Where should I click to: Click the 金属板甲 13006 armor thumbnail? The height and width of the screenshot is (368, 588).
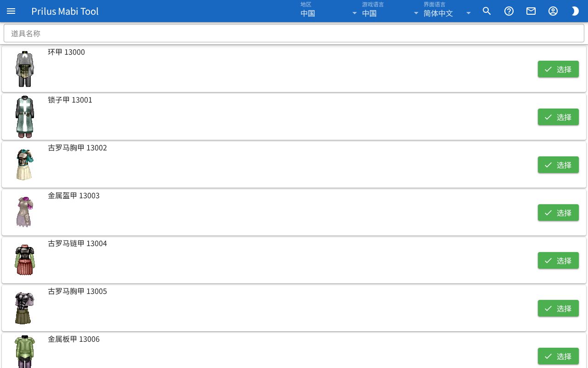(25, 352)
